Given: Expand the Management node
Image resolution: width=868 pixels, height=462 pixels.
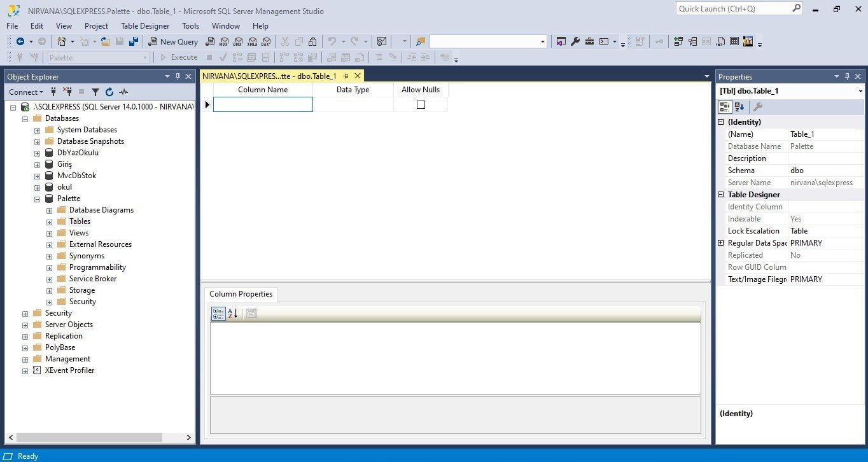Looking at the screenshot, I should (25, 359).
